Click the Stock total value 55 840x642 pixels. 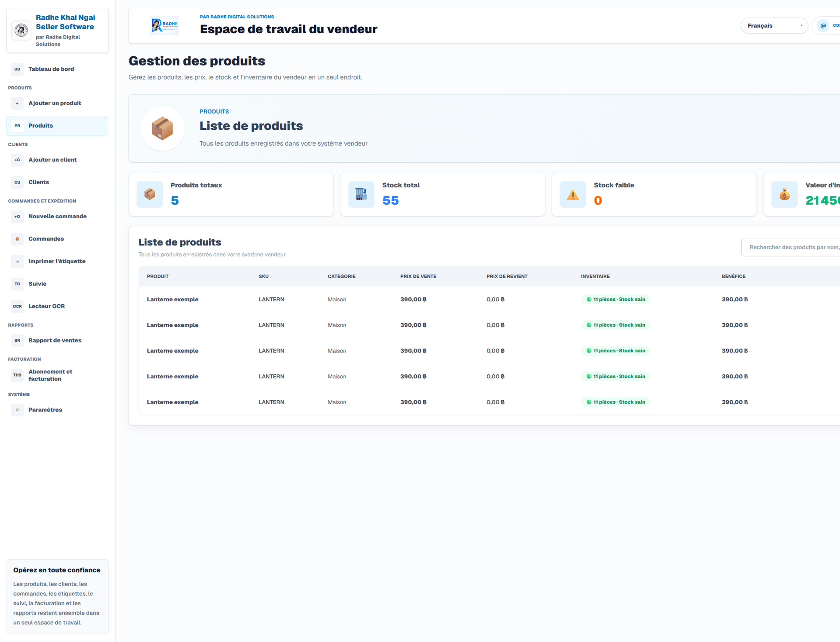pyautogui.click(x=391, y=200)
